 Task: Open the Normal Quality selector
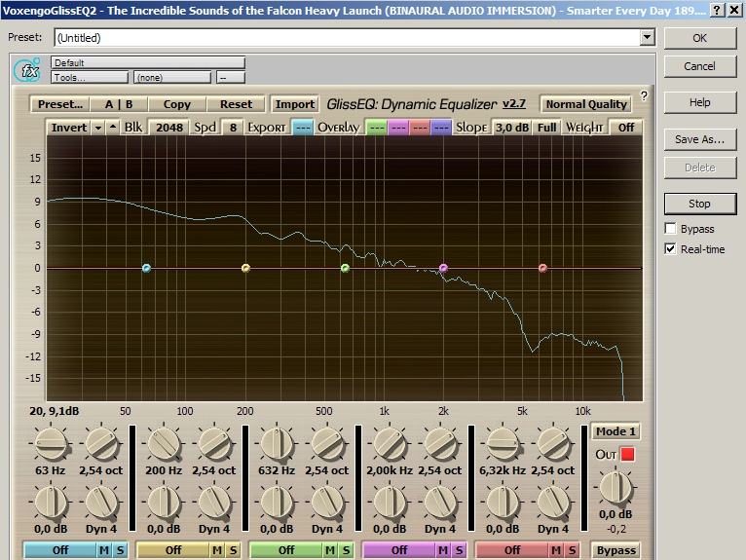[x=586, y=104]
